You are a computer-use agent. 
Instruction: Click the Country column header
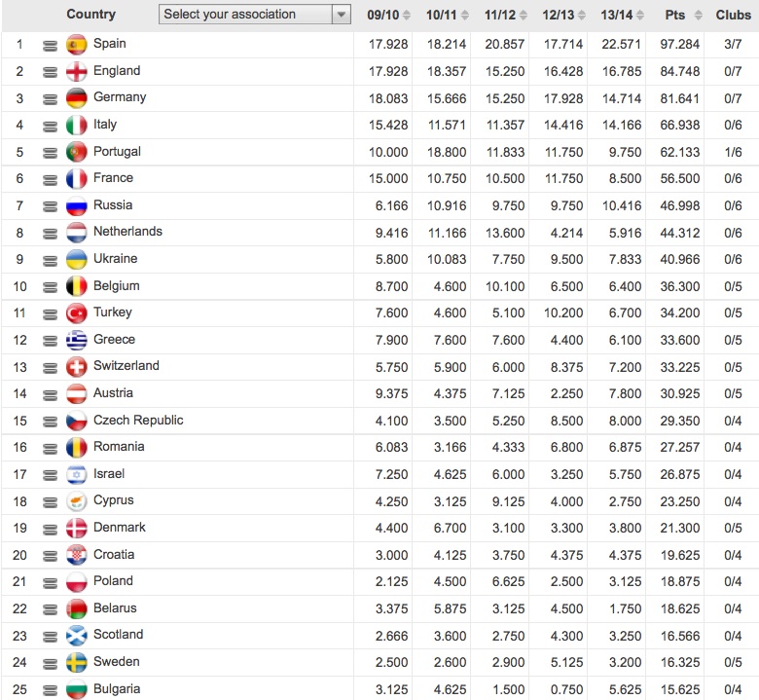[x=90, y=15]
